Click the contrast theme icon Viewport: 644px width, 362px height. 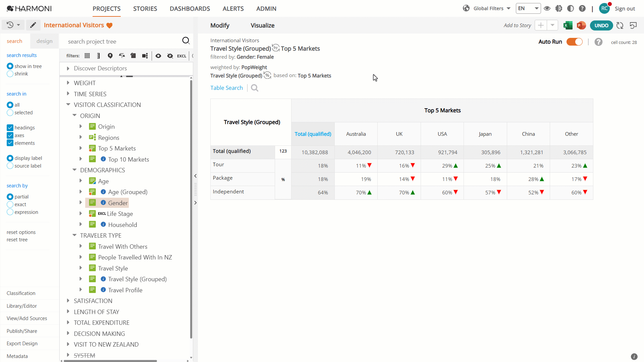571,8
